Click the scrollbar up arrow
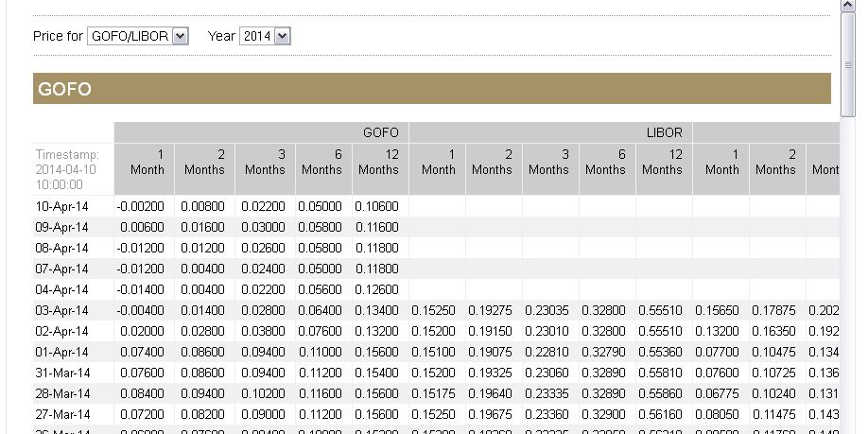The width and height of the screenshot is (868, 434). tap(848, 6)
